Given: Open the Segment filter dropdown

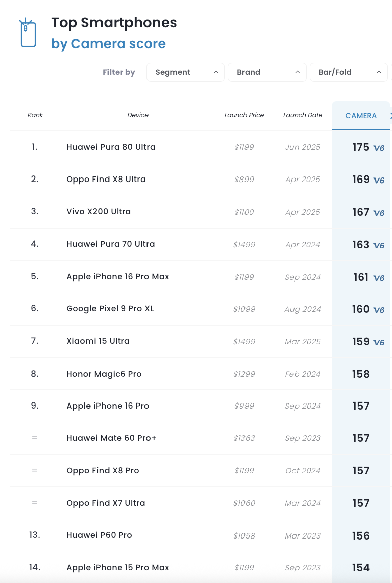Looking at the screenshot, I should [x=185, y=72].
